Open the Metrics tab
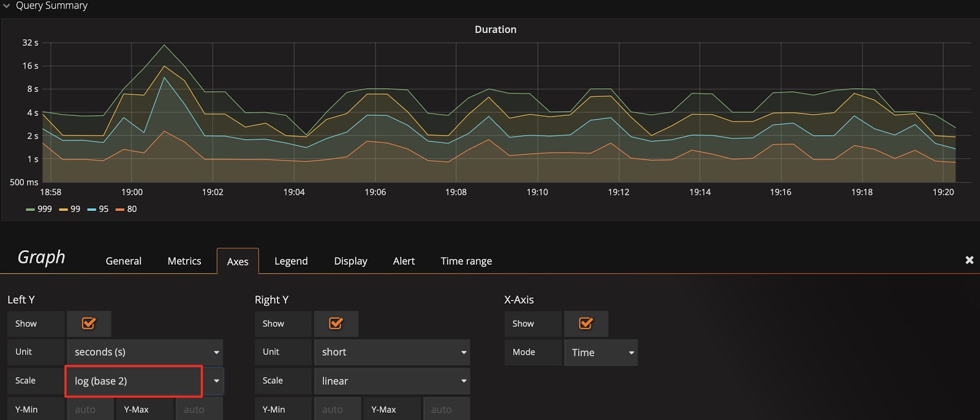980x420 pixels. [184, 261]
